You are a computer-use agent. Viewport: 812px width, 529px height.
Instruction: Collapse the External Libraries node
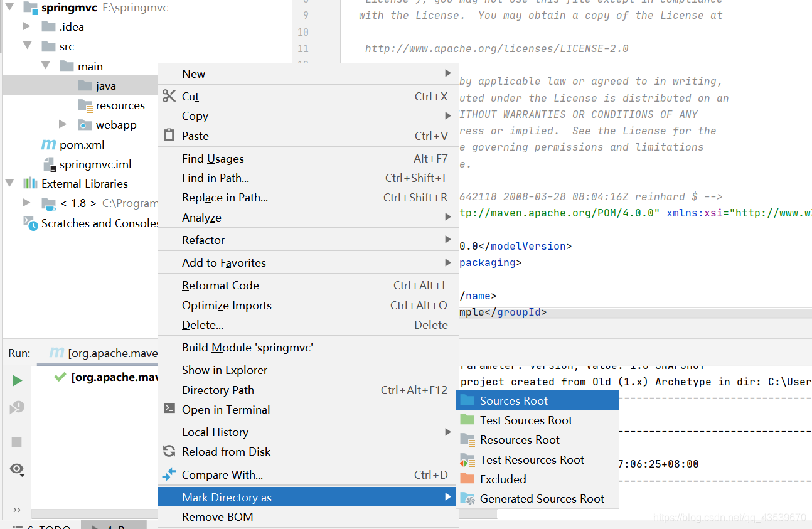pos(9,183)
